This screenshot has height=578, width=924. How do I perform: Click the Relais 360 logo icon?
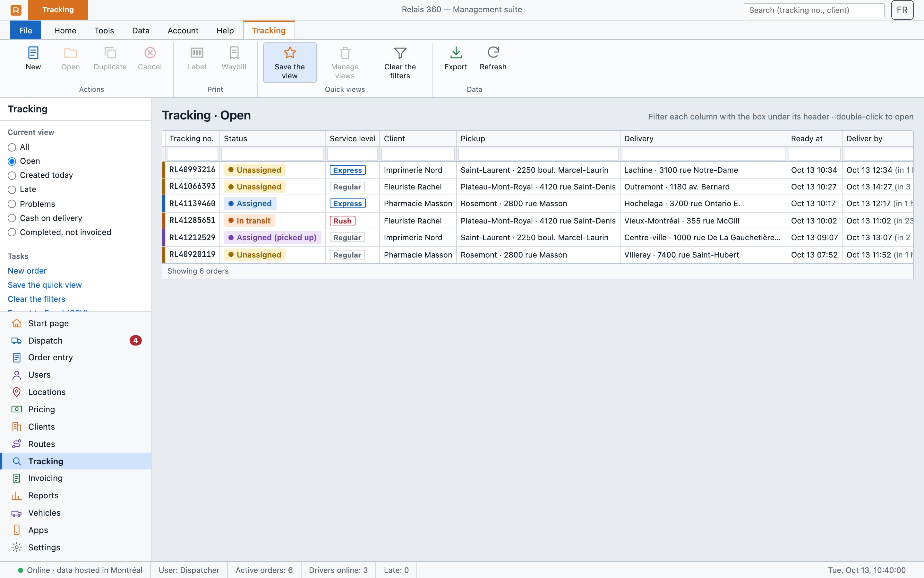(16, 10)
